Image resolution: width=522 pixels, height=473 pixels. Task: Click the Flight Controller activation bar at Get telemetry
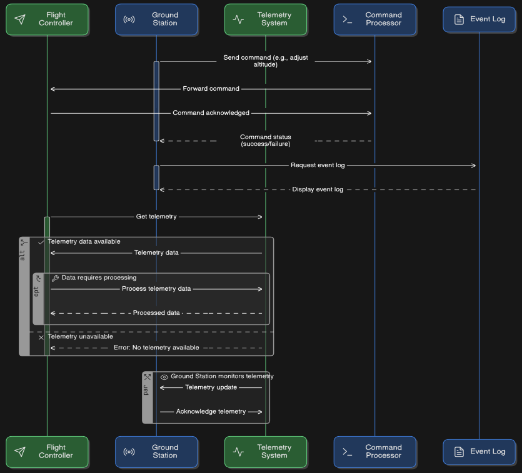tap(47, 286)
